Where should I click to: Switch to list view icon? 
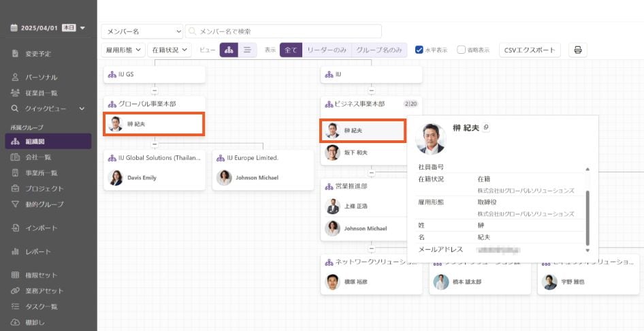248,50
